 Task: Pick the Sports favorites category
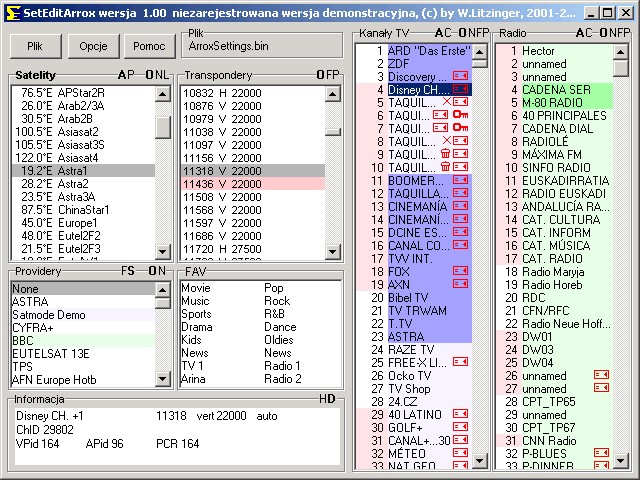[197, 314]
